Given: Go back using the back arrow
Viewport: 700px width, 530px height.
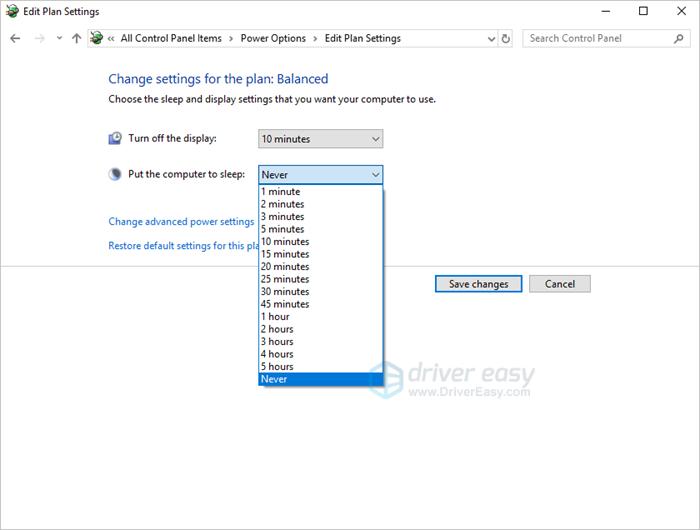Looking at the screenshot, I should pyautogui.click(x=15, y=38).
